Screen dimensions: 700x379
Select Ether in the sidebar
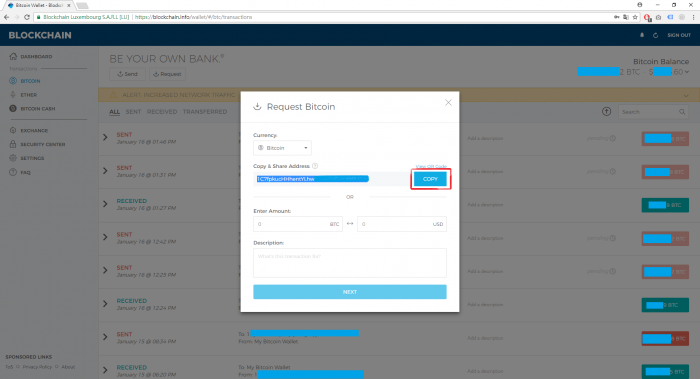[x=29, y=95]
